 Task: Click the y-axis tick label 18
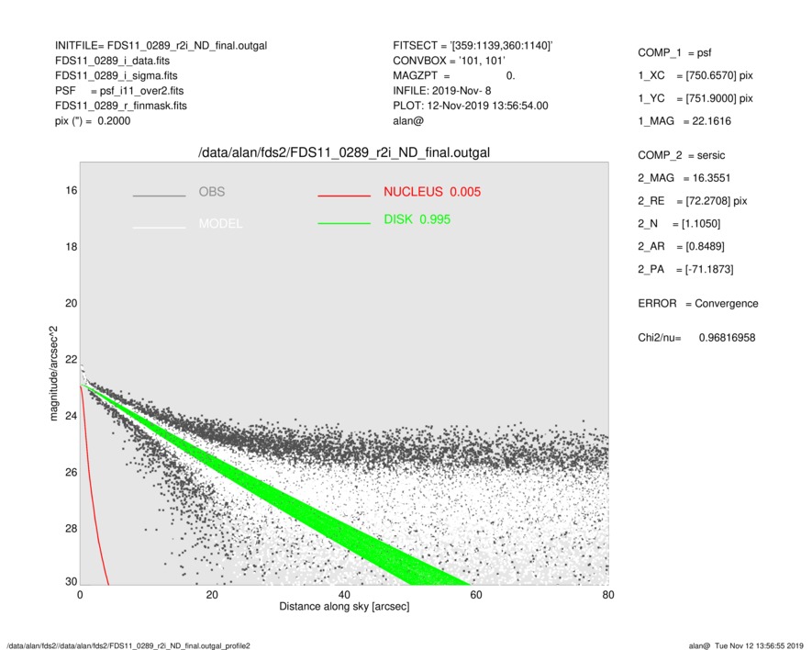(x=71, y=247)
